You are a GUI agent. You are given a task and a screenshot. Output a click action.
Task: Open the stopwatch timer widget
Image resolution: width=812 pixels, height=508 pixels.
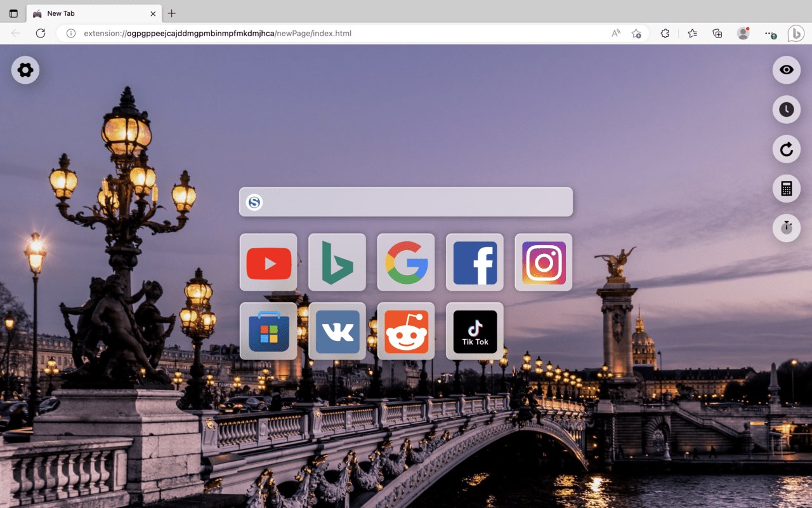787,227
